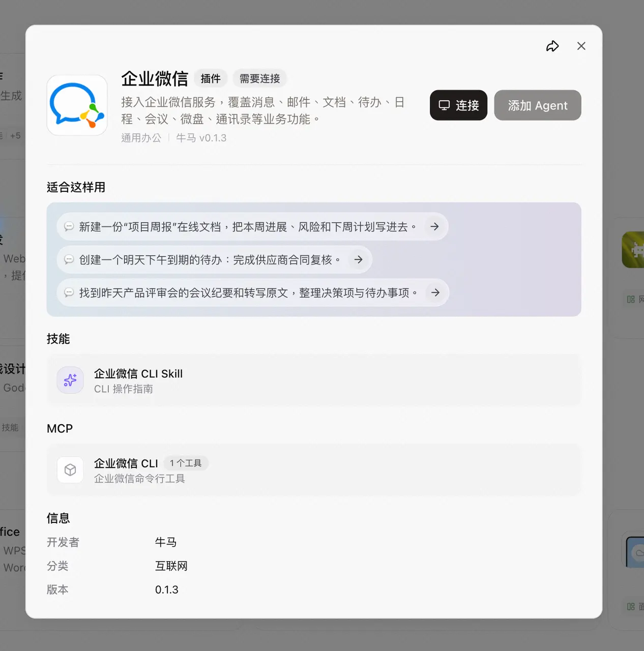Screen dimensions: 644x651
Task: Click the 通用办公 category label
Action: click(141, 138)
